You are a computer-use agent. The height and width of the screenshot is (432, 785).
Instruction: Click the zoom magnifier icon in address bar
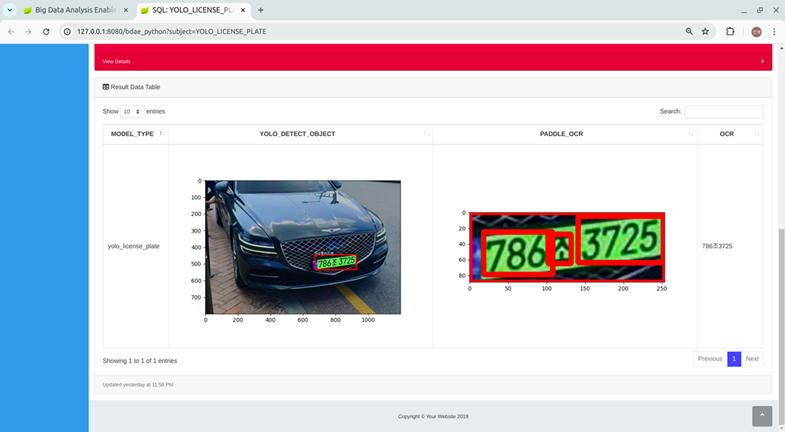[x=689, y=31]
